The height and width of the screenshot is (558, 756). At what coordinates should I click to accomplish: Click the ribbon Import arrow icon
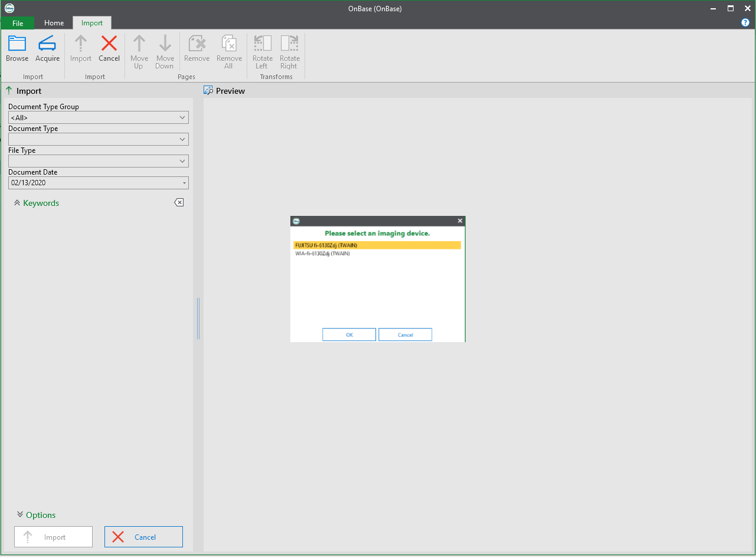[81, 43]
